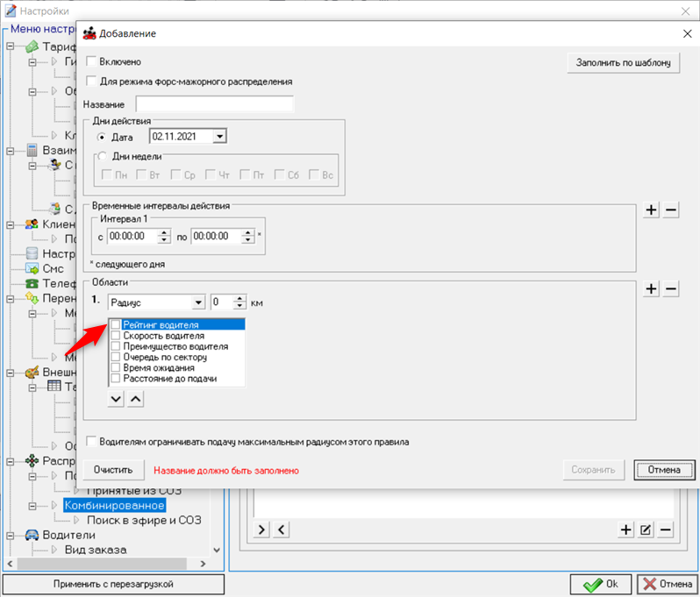The image size is (700, 597).
Task: Collapse the "Тариф" tree node
Action: tap(11, 46)
